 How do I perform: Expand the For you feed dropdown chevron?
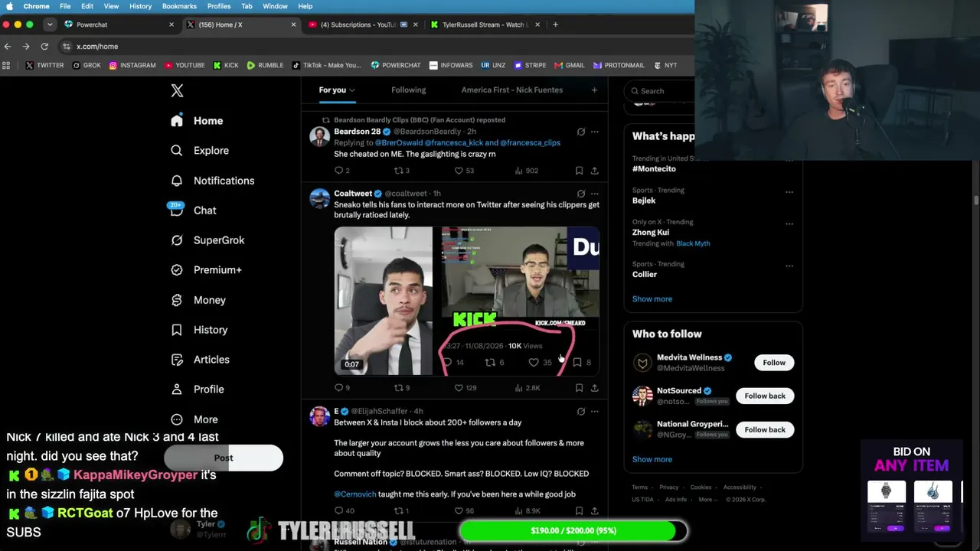coord(352,90)
